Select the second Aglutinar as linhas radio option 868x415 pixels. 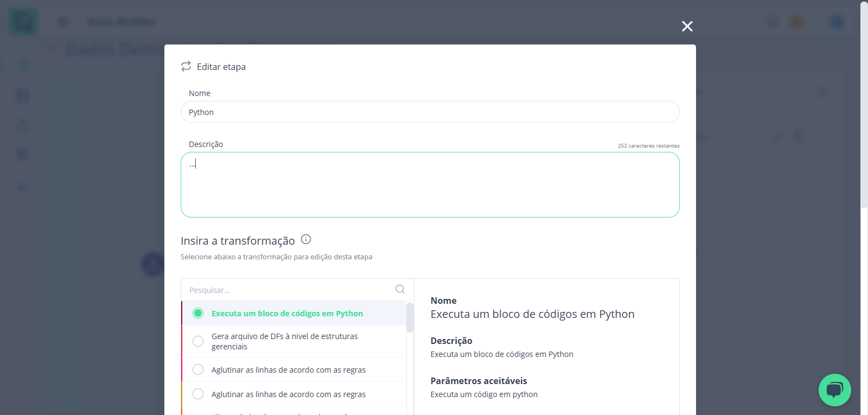[x=198, y=394]
